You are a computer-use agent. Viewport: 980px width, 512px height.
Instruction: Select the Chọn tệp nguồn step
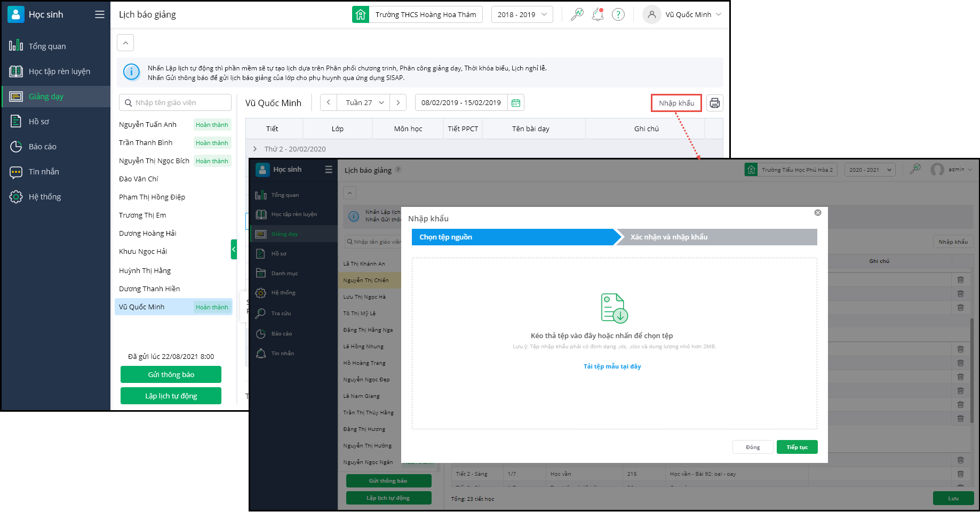point(513,237)
